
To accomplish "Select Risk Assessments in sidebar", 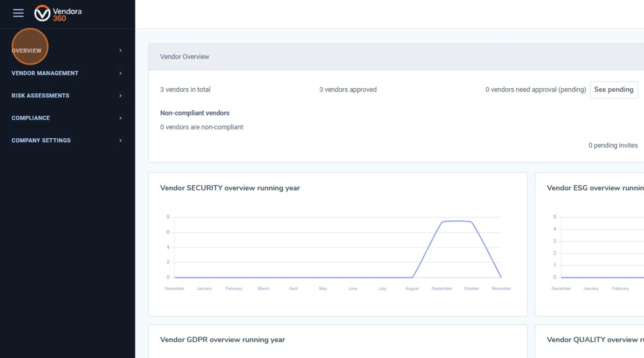I will (x=40, y=96).
